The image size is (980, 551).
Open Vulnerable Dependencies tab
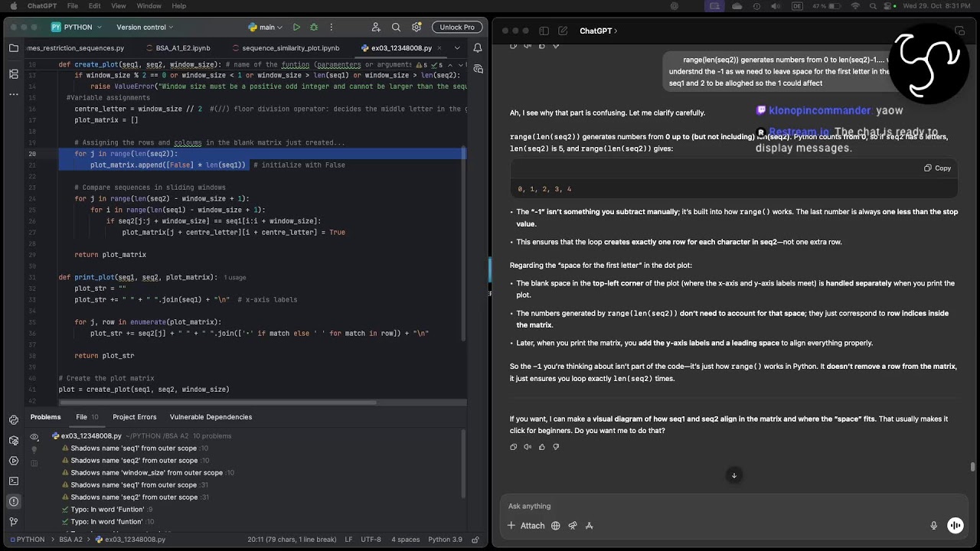coord(211,417)
